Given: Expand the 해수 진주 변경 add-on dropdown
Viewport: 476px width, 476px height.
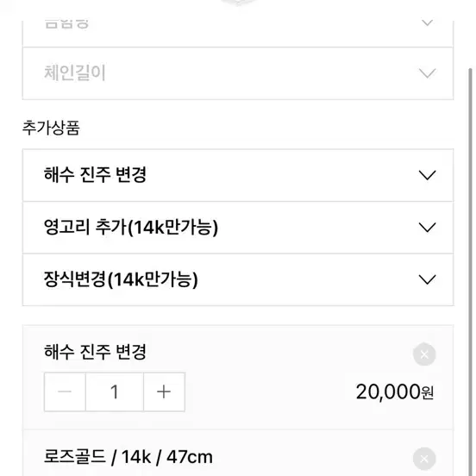Looking at the screenshot, I should (238, 175).
